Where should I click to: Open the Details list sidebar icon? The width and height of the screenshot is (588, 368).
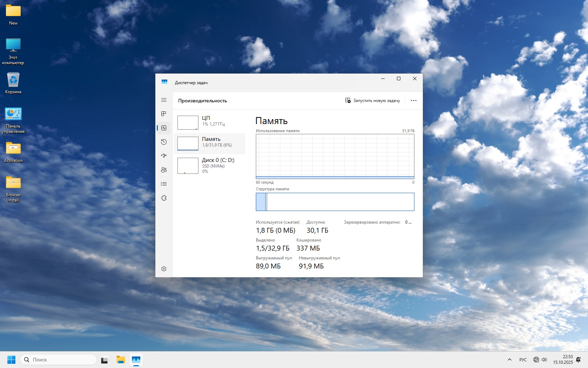164,184
